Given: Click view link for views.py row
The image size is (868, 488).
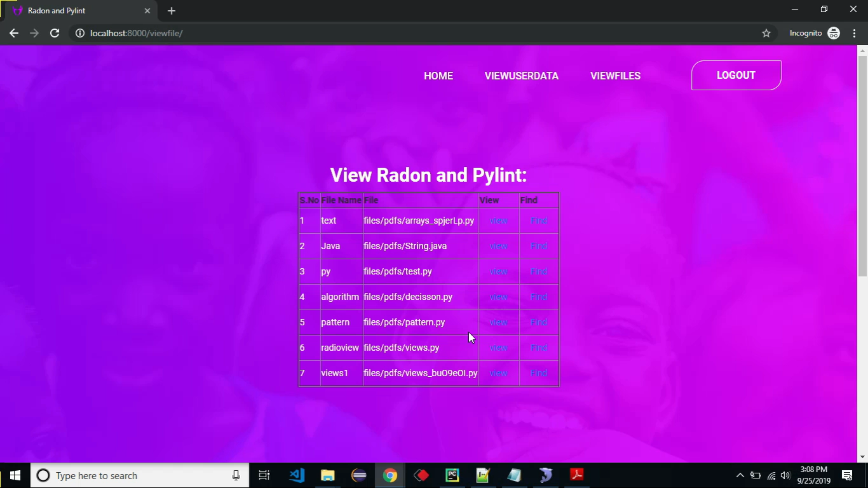Looking at the screenshot, I should 498,348.
